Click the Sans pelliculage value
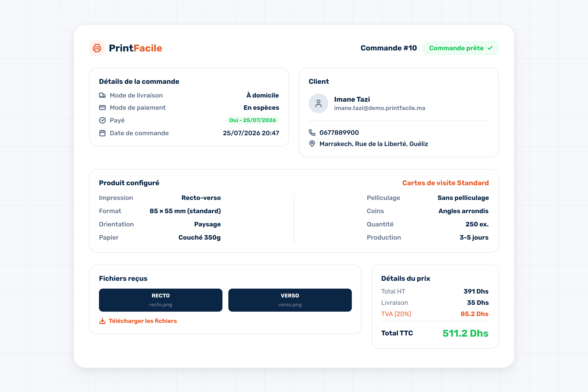Image resolution: width=588 pixels, height=392 pixels. (x=463, y=198)
